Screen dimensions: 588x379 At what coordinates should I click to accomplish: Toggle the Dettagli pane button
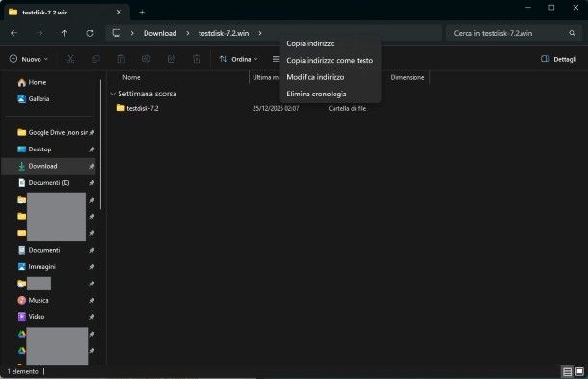(x=558, y=59)
